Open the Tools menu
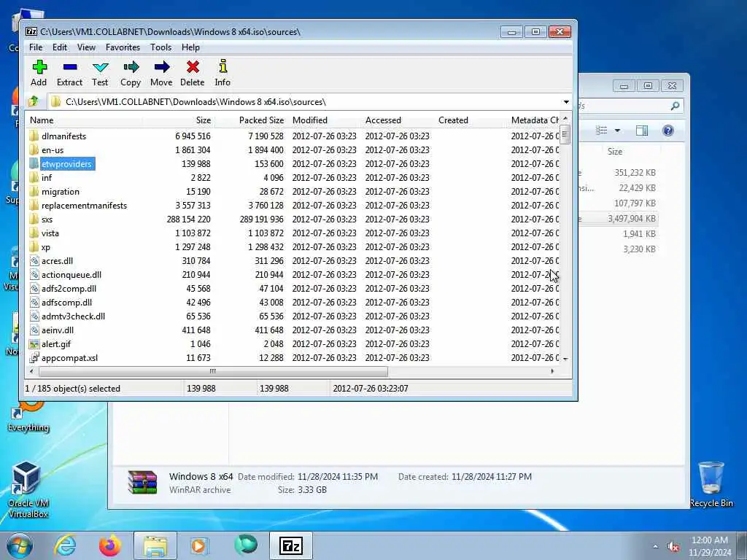Image resolution: width=747 pixels, height=560 pixels. (x=161, y=47)
